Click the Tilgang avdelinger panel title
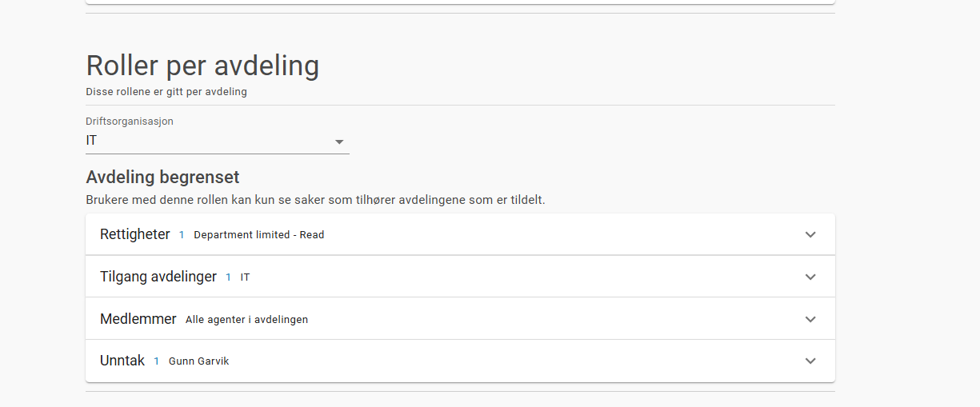The image size is (980, 407). click(x=158, y=277)
